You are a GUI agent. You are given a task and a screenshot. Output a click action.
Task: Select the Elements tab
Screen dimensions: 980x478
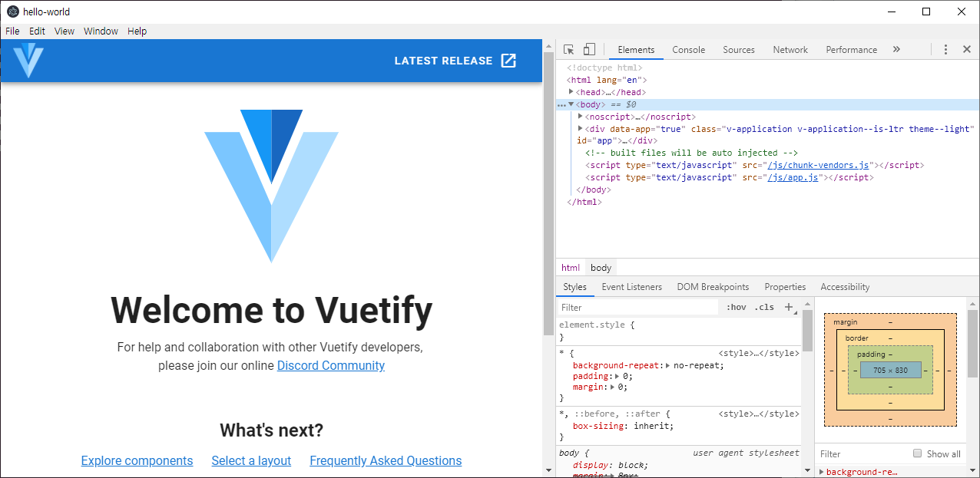pos(636,50)
